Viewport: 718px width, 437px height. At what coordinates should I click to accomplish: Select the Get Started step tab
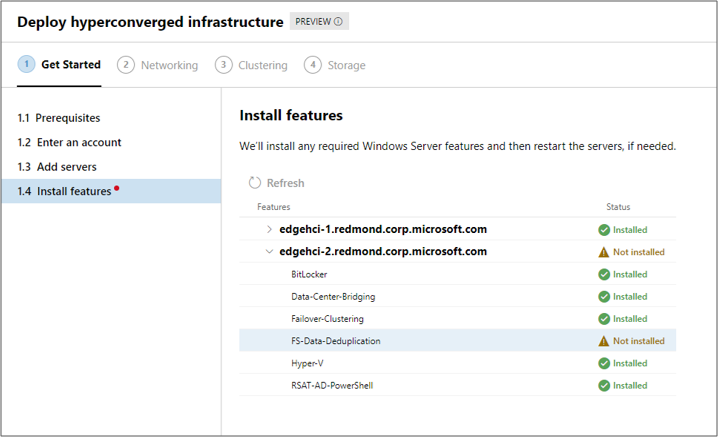(60, 65)
